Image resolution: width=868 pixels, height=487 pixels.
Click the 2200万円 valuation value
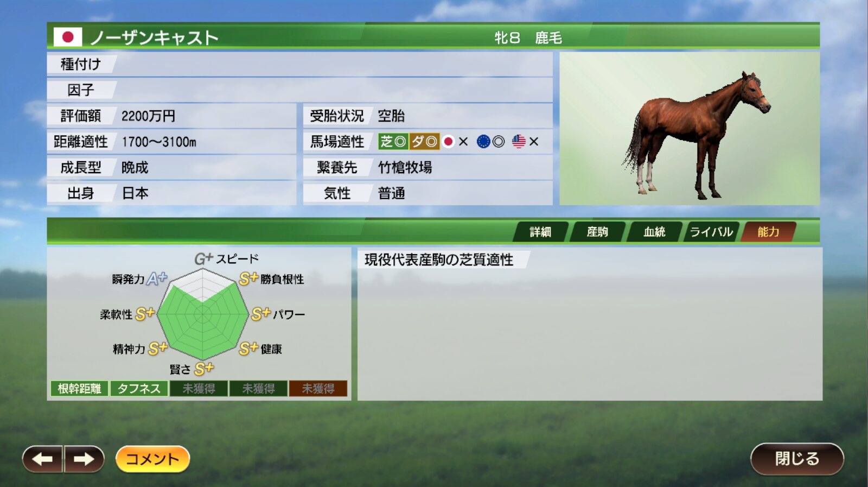[x=148, y=116]
